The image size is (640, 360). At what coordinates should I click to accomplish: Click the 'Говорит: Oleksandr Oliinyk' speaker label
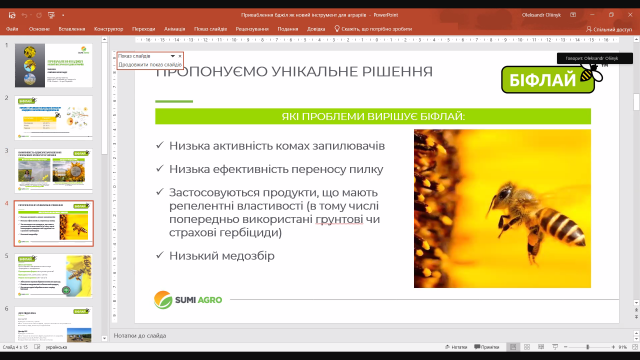click(595, 58)
